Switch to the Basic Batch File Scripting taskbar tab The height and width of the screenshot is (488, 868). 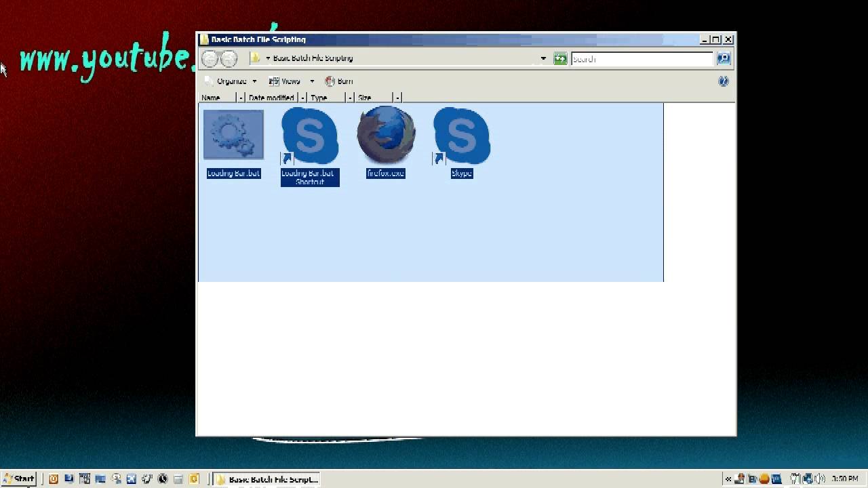(x=266, y=479)
